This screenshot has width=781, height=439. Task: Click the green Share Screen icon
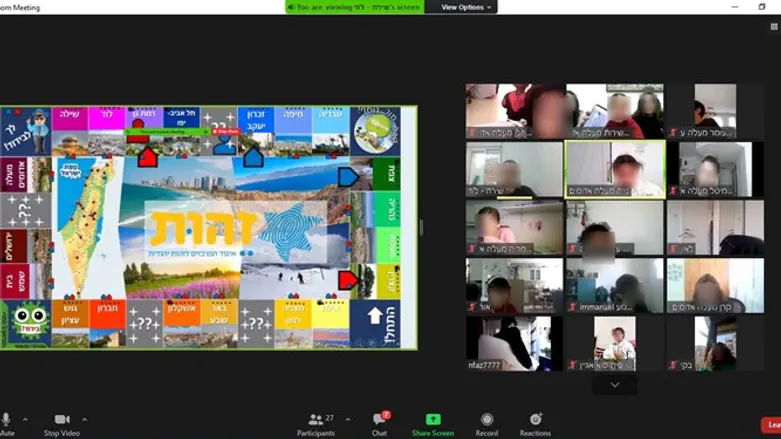[433, 420]
